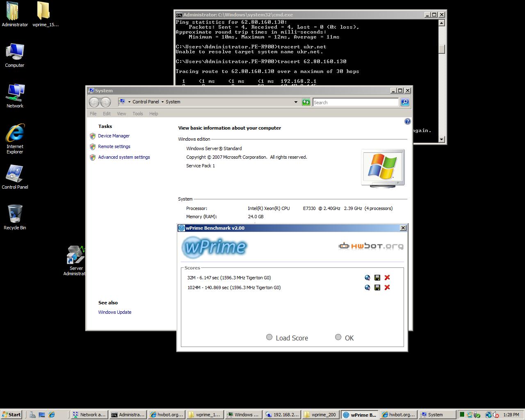
Task: Open the File menu in System window
Action: (93, 114)
